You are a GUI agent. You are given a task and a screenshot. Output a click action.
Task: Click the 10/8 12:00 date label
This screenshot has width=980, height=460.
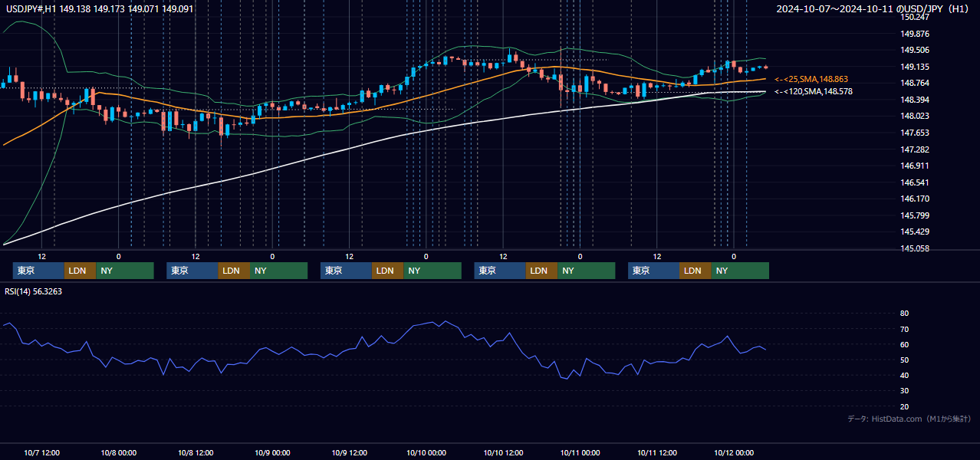point(196,452)
